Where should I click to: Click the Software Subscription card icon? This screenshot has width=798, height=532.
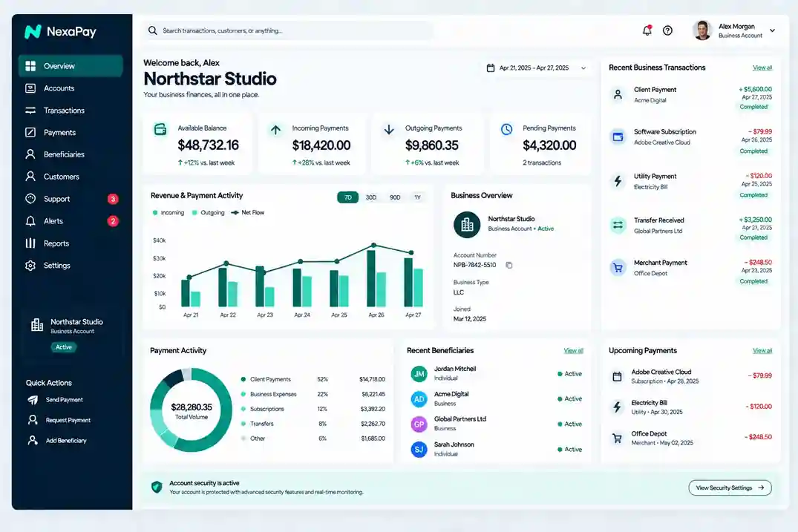pos(618,137)
